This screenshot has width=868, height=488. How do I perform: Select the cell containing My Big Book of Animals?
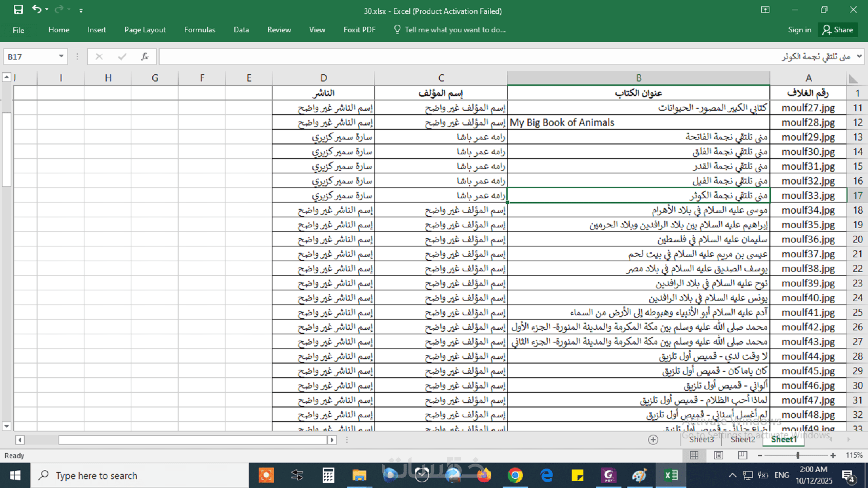(639, 122)
